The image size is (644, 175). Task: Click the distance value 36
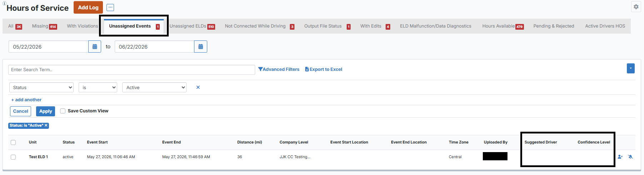click(239, 157)
